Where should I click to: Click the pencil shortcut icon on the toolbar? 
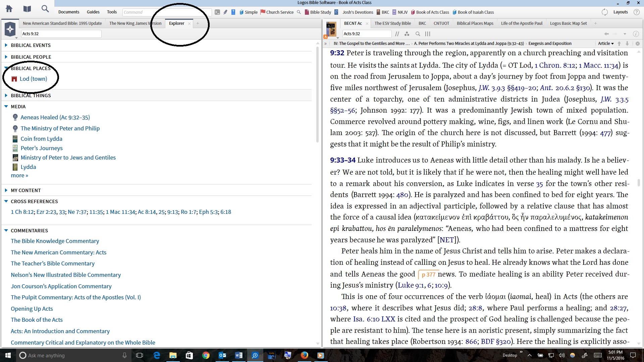click(225, 12)
